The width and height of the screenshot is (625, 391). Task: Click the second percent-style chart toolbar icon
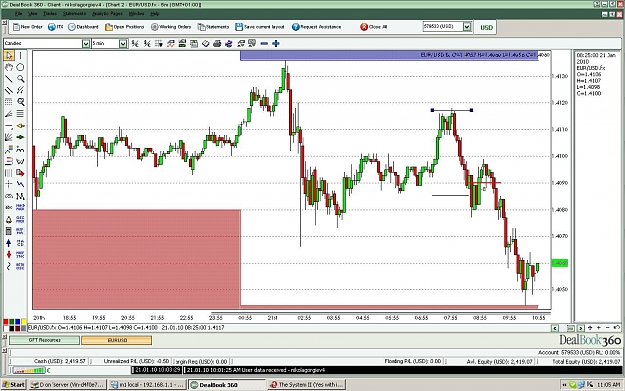point(147,43)
